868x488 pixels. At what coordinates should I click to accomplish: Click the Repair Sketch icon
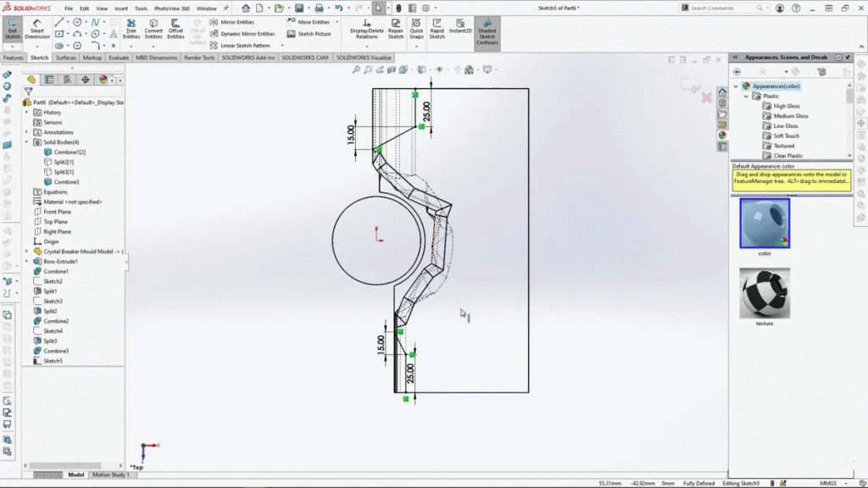(396, 29)
